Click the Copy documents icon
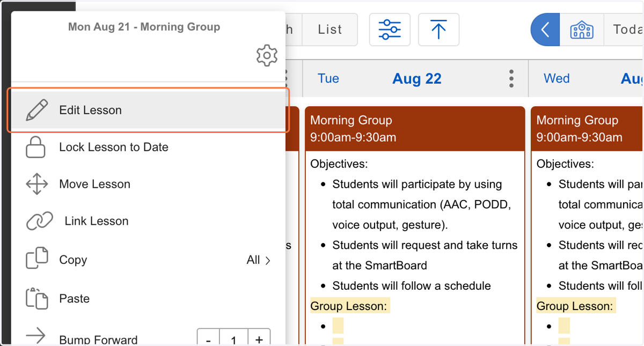The width and height of the screenshot is (644, 346). coord(37,259)
